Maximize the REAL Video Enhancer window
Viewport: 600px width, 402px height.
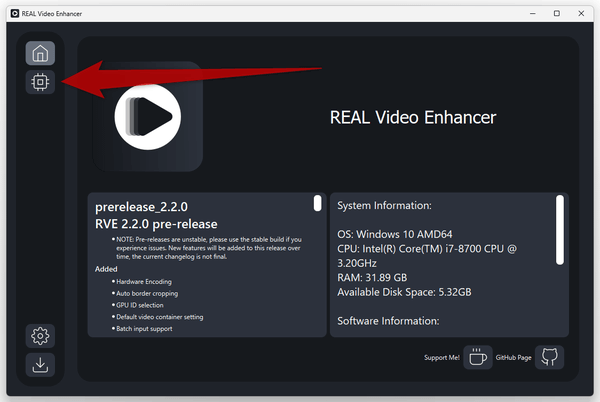(557, 14)
